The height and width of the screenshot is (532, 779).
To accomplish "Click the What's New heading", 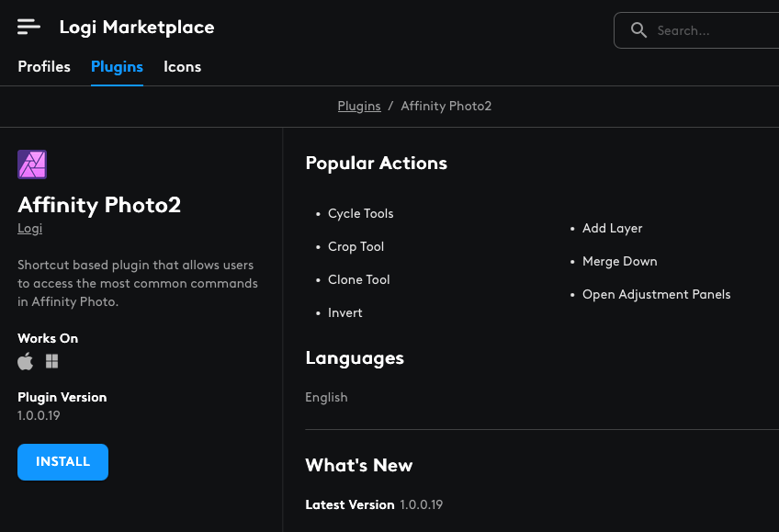I will [358, 466].
